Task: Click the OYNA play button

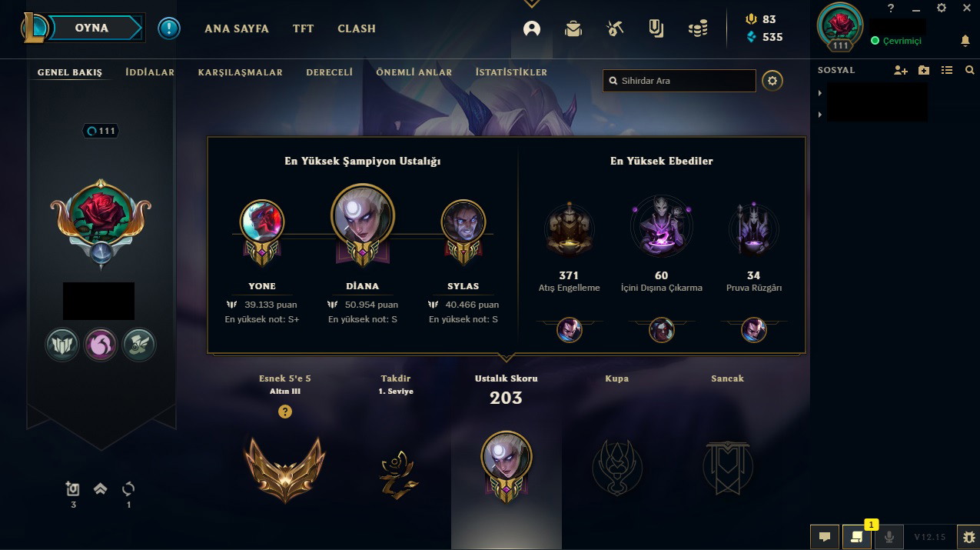Action: (91, 28)
